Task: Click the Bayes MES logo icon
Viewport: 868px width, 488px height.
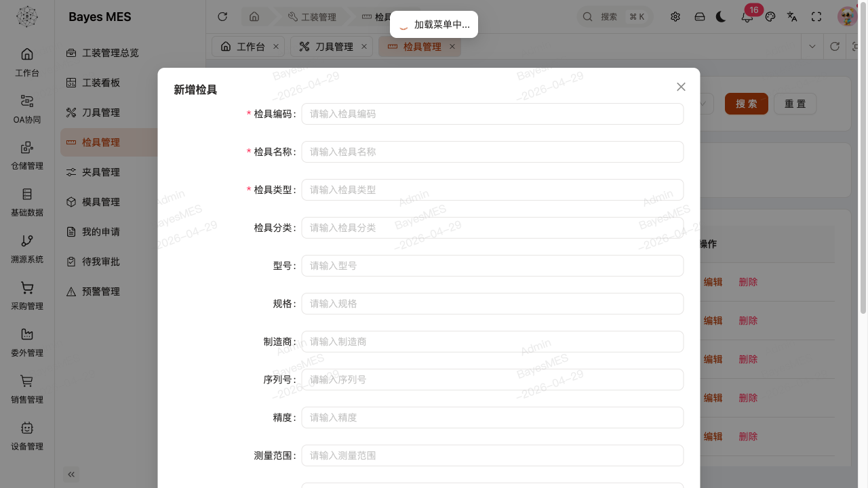Action: (x=27, y=17)
